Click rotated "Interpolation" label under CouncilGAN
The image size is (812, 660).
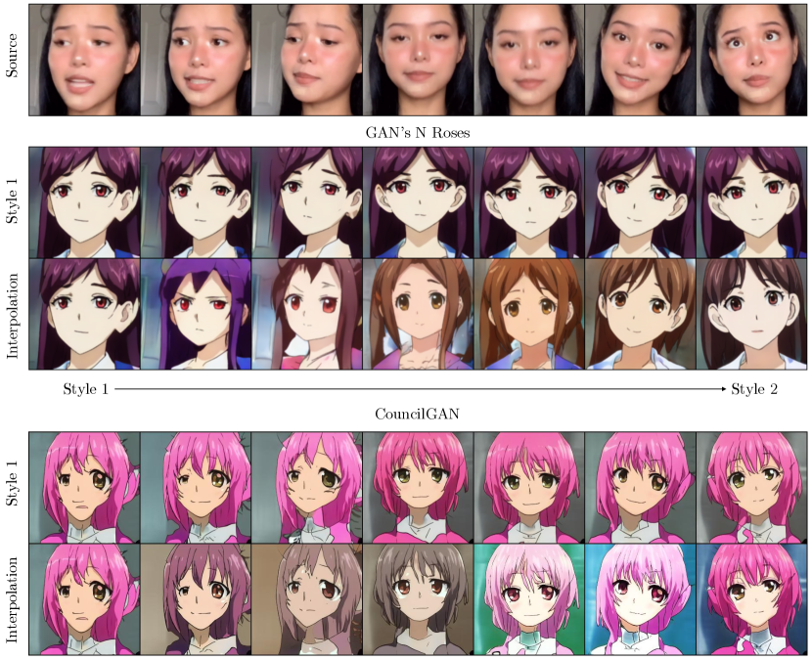[x=12, y=600]
